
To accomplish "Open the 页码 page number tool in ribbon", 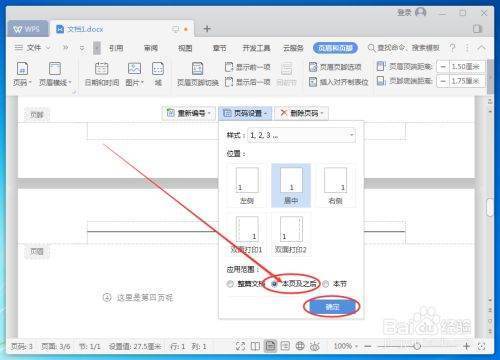I will (22, 74).
